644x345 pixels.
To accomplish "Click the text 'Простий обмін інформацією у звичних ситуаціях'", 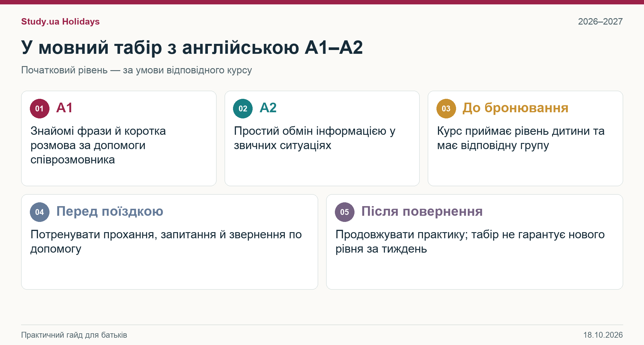I will click(315, 138).
